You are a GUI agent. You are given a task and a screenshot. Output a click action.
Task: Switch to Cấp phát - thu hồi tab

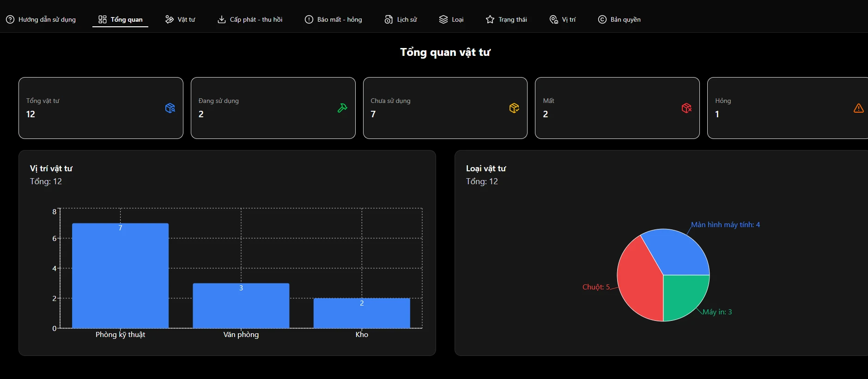point(250,19)
